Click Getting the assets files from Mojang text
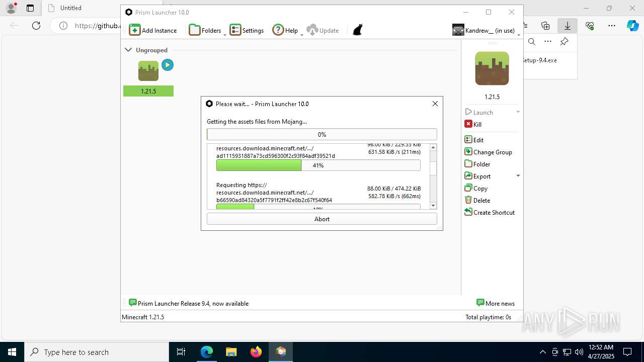Screen dimensions: 644x362 (257, 121)
